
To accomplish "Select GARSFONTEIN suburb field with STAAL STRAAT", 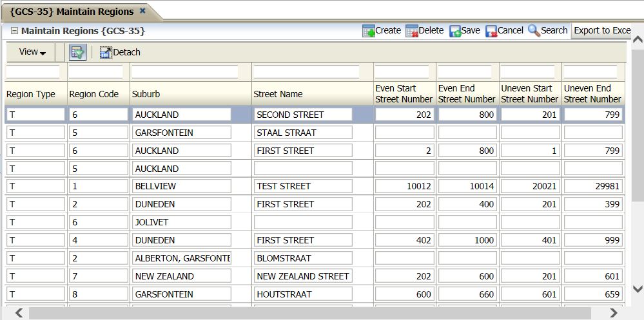I will [x=182, y=133].
